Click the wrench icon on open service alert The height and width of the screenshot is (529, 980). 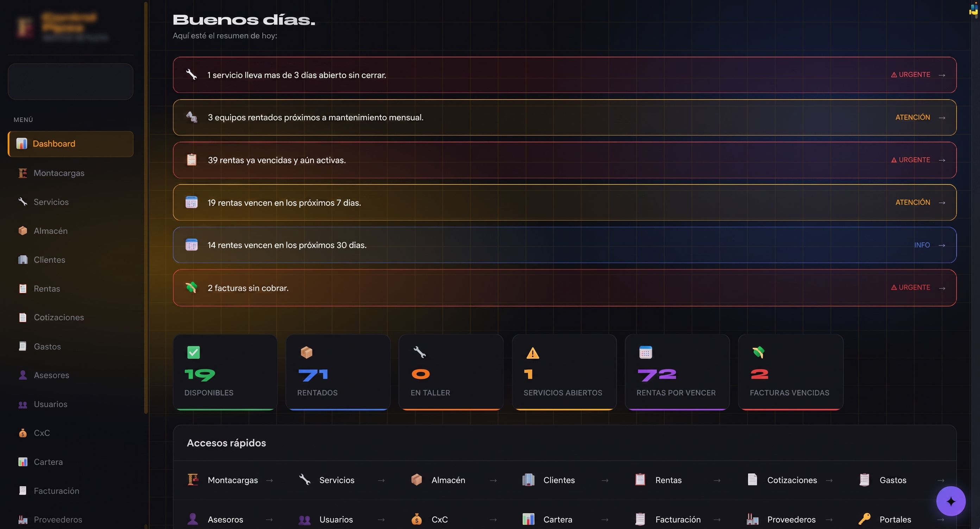point(191,75)
